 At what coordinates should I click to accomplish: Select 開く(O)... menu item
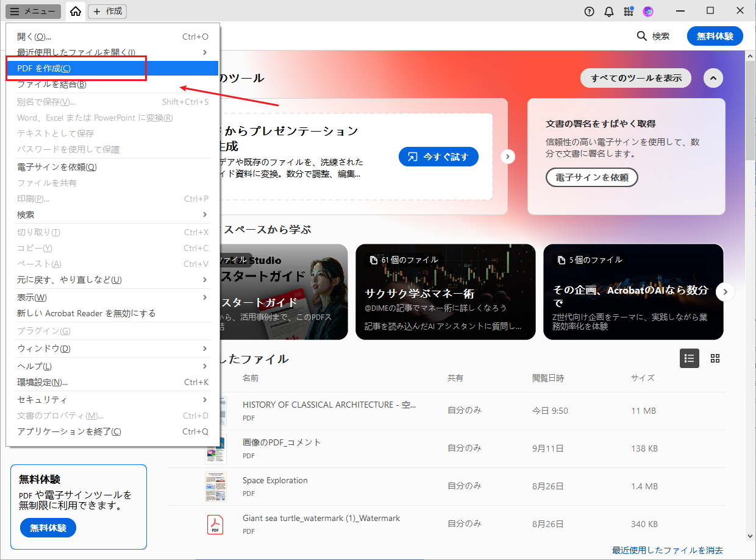[x=113, y=37]
